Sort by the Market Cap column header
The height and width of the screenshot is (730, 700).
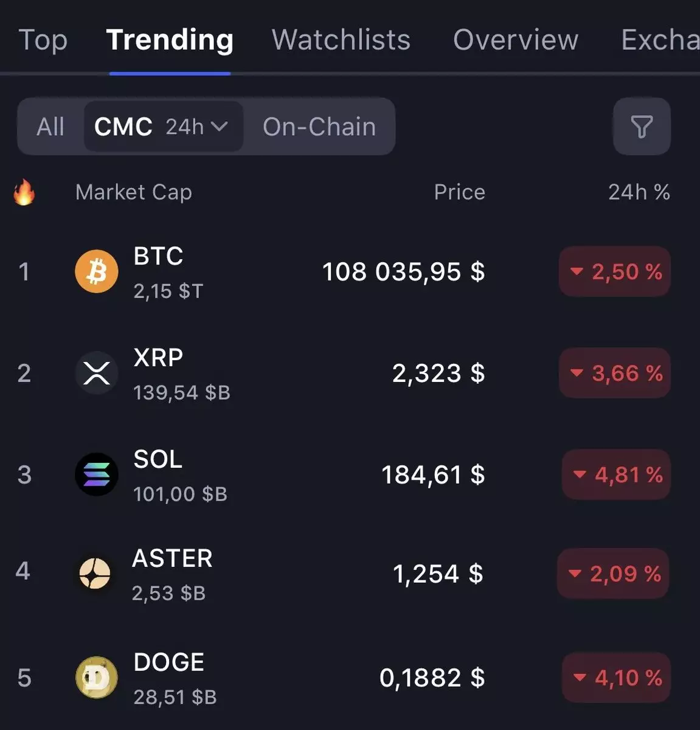coord(133,193)
